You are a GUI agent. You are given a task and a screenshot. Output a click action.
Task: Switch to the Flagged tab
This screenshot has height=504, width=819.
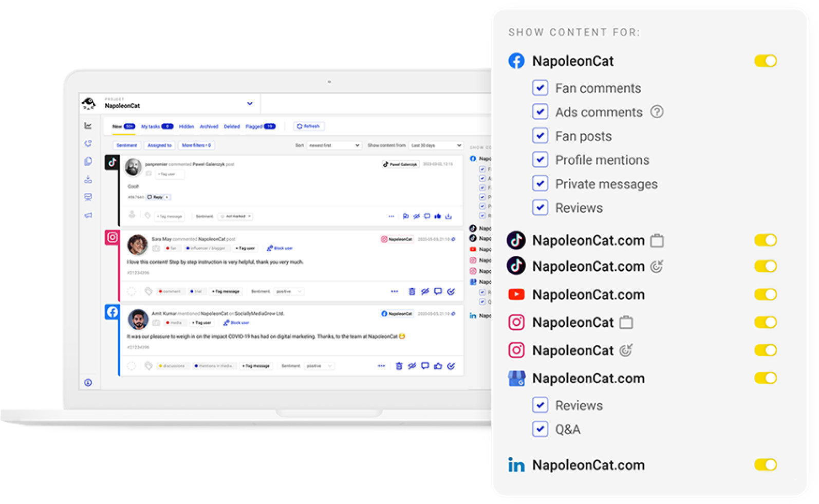260,126
